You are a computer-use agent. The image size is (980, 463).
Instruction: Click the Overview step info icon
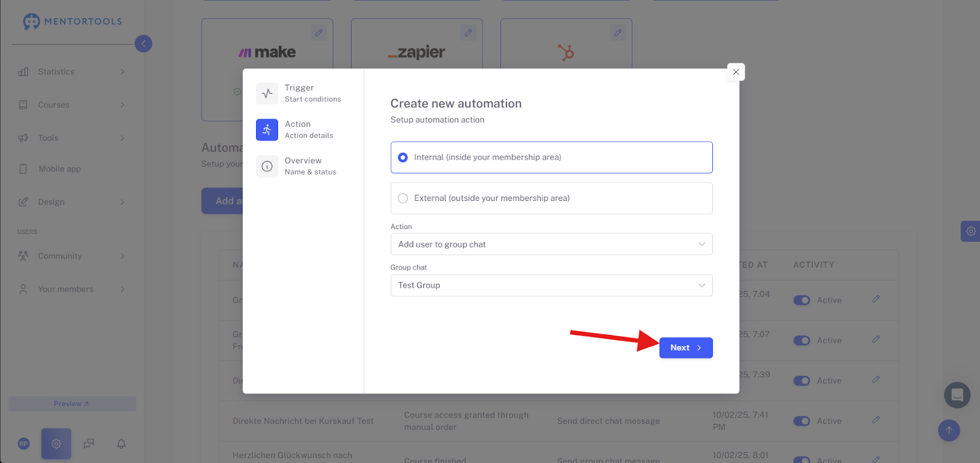click(267, 166)
